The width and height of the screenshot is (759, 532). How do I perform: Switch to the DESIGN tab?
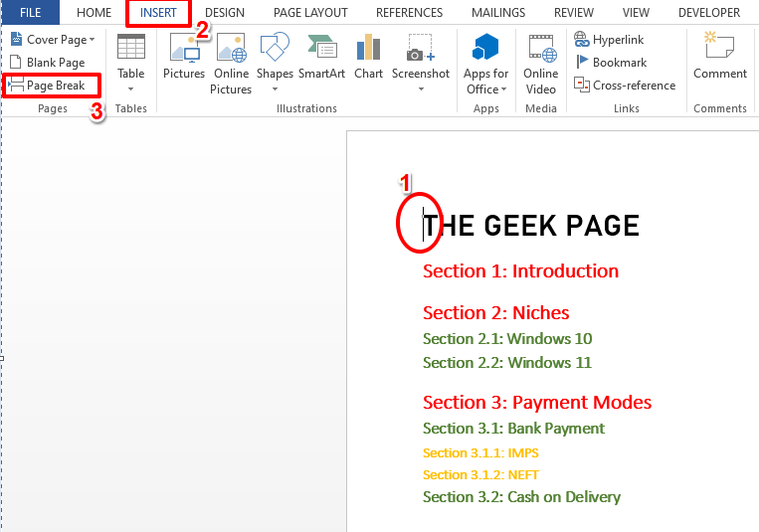point(225,13)
